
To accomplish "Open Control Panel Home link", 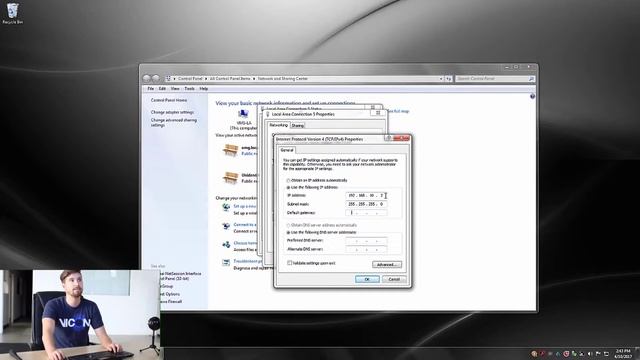I will (x=169, y=100).
